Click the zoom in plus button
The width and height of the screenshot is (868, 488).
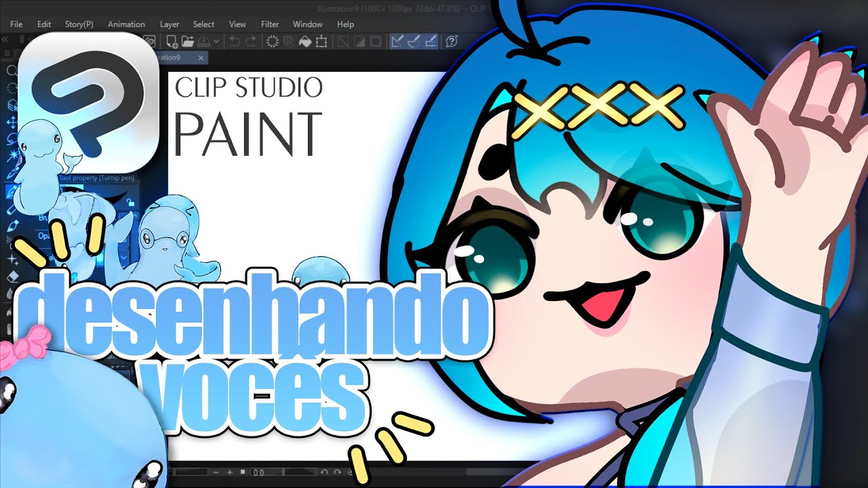(x=230, y=472)
